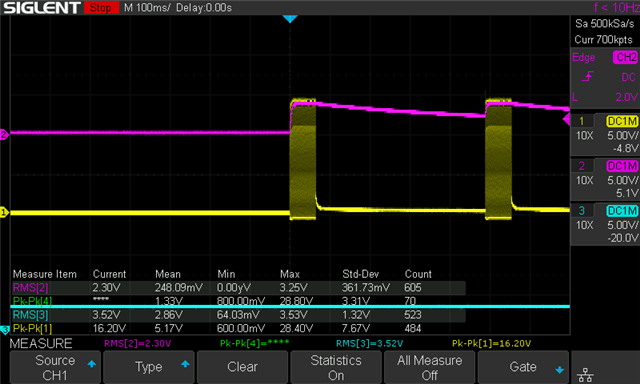This screenshot has width=640, height=384.
Task: Open the measurement Type menu
Action: point(149,367)
